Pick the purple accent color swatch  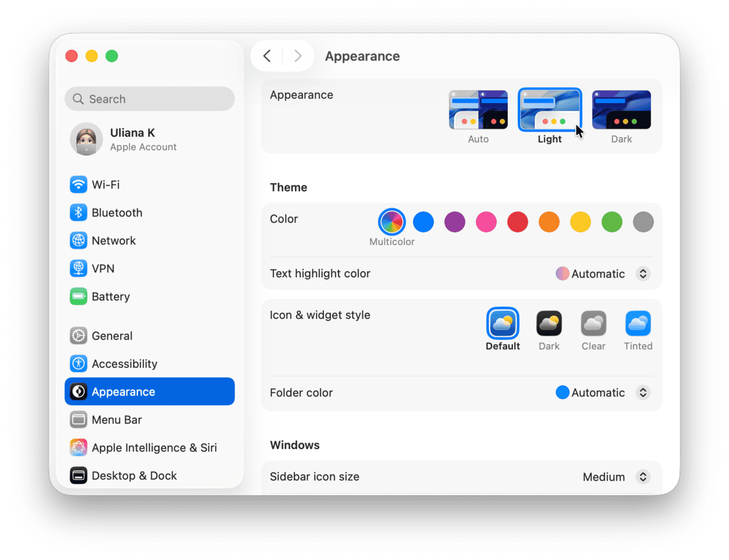pos(455,222)
